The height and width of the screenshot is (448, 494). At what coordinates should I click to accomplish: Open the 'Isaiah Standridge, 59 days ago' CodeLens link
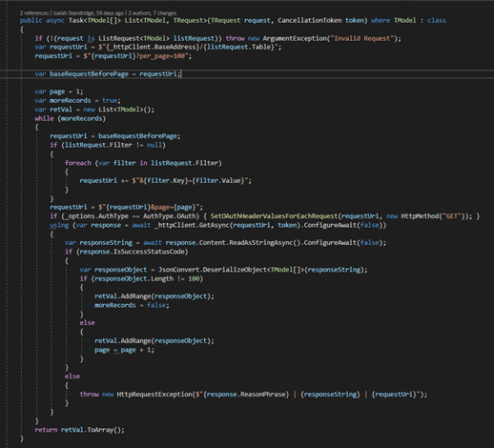[x=89, y=13]
